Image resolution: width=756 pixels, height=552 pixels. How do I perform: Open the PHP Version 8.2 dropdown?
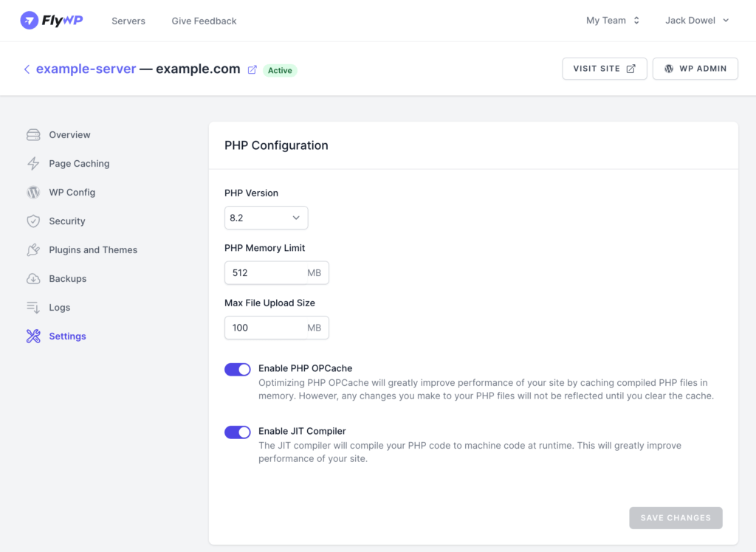(266, 218)
